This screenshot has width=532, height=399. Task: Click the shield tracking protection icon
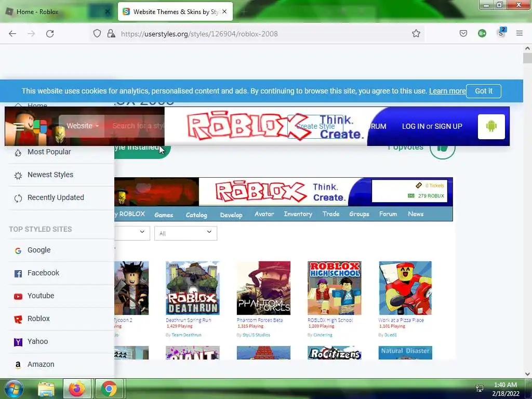(97, 34)
